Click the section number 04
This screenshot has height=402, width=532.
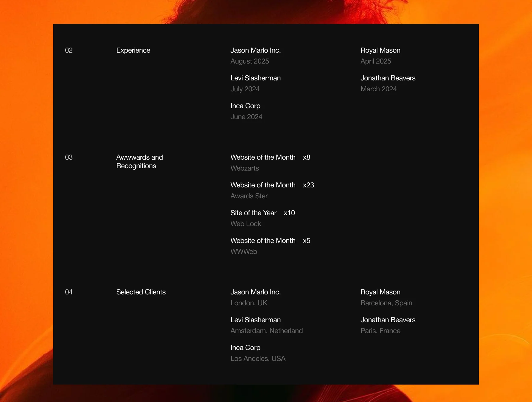coord(69,292)
